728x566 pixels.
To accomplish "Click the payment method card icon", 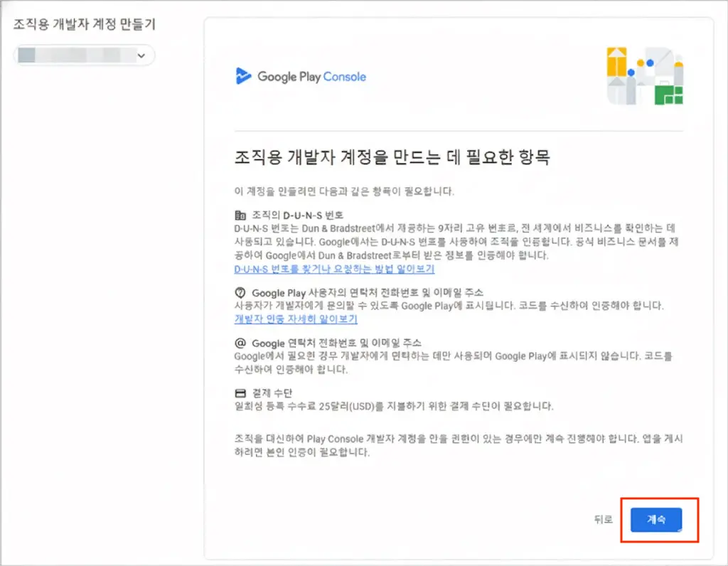I will [240, 393].
